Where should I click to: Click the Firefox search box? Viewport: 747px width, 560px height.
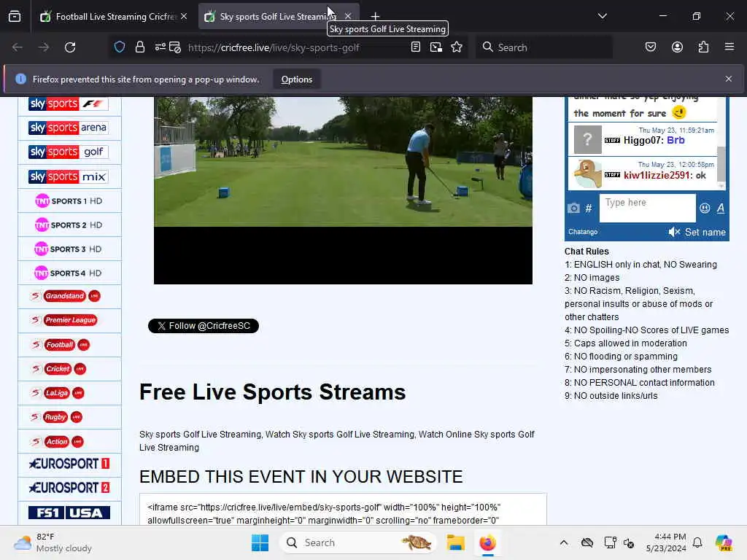coord(544,47)
